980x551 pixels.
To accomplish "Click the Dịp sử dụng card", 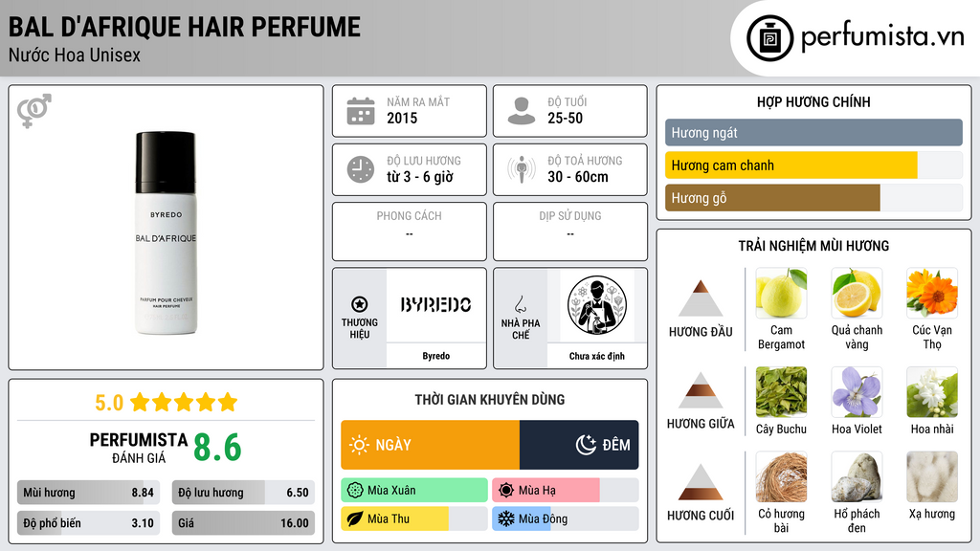I will [x=570, y=231].
